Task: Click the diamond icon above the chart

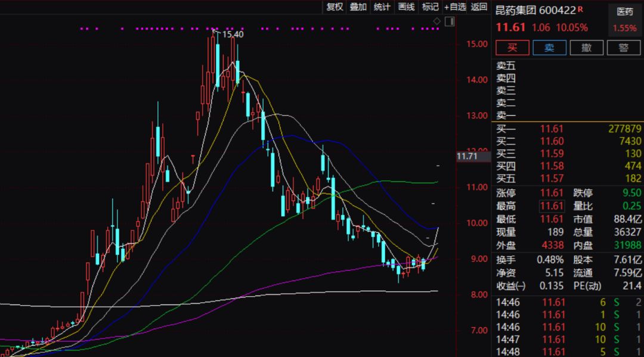Action: tap(436, 21)
